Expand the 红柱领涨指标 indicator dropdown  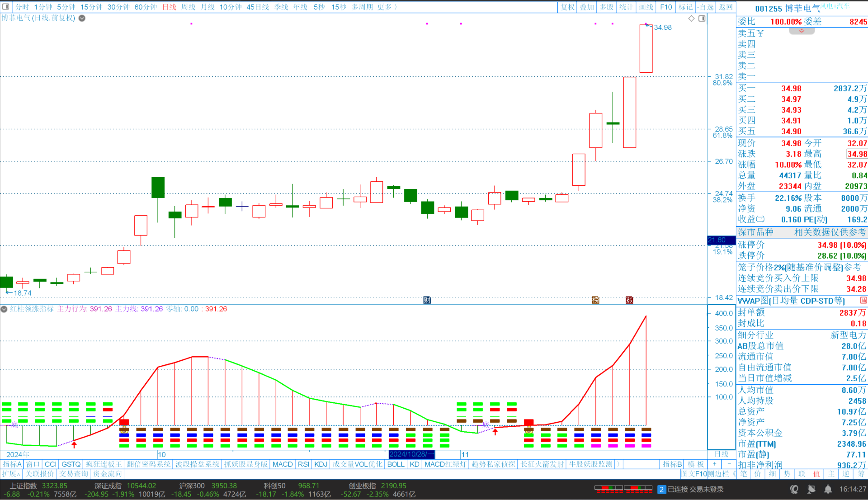[x=4, y=309]
